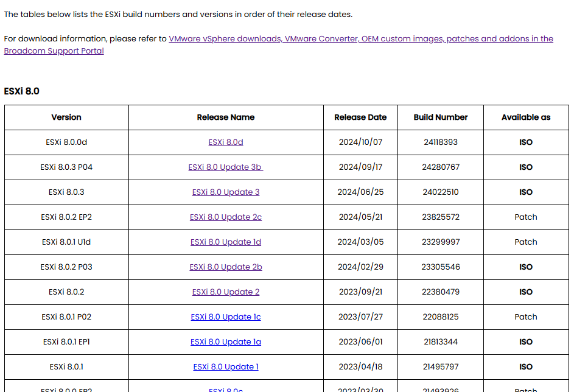Click ISO in the ESXi 8.0.2 P03 row

click(526, 267)
